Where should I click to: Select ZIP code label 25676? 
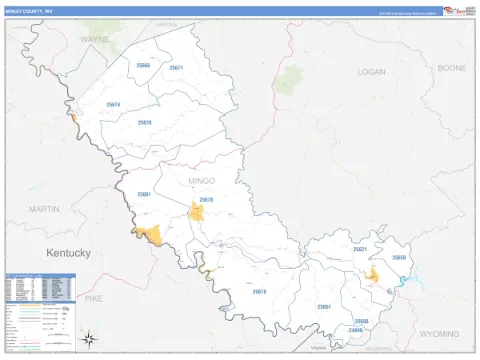tap(145, 123)
